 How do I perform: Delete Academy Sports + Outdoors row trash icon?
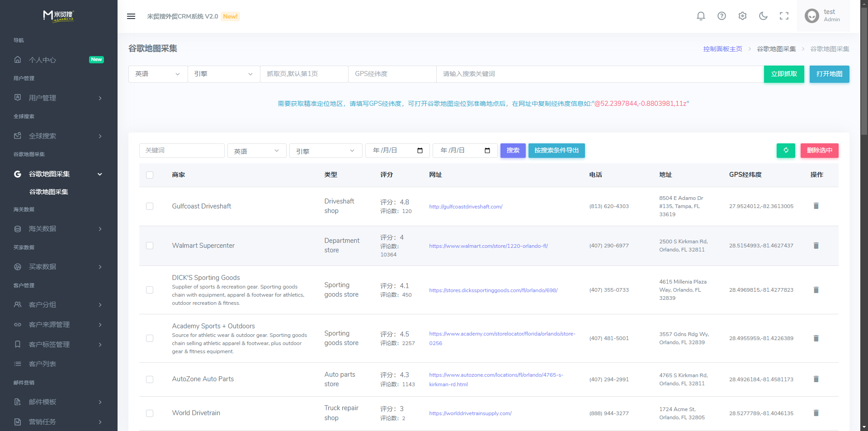coord(816,338)
